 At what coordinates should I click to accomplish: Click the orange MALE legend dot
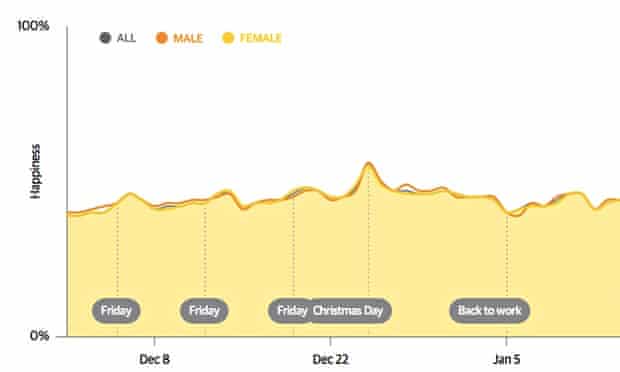pos(162,38)
